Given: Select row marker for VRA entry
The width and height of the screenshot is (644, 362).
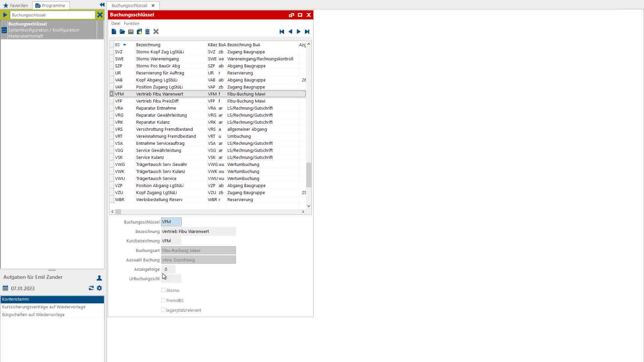Looking at the screenshot, I should point(112,108).
